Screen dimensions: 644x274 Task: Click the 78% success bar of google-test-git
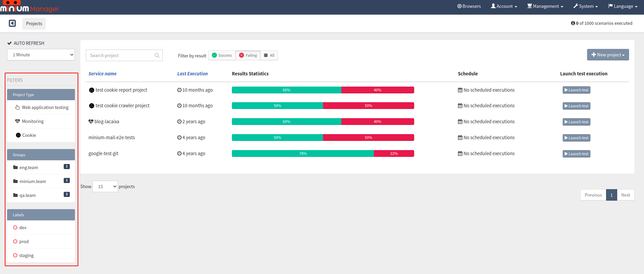tap(303, 153)
